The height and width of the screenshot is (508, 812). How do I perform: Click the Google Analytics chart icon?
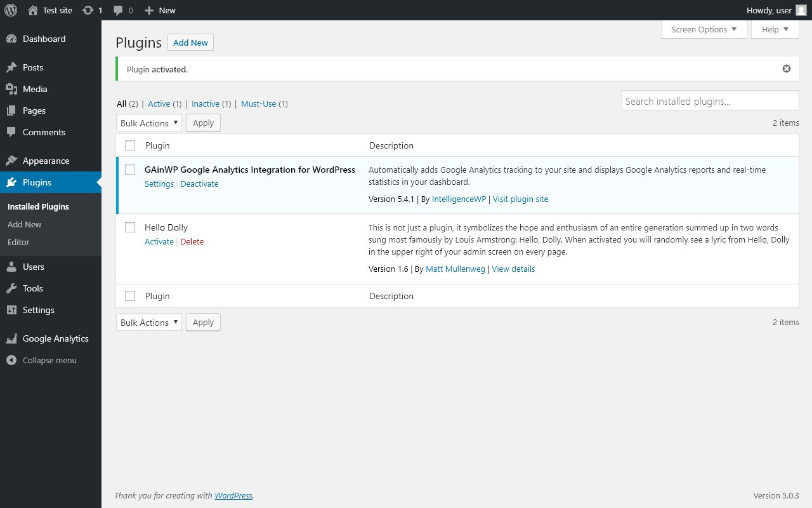[11, 338]
